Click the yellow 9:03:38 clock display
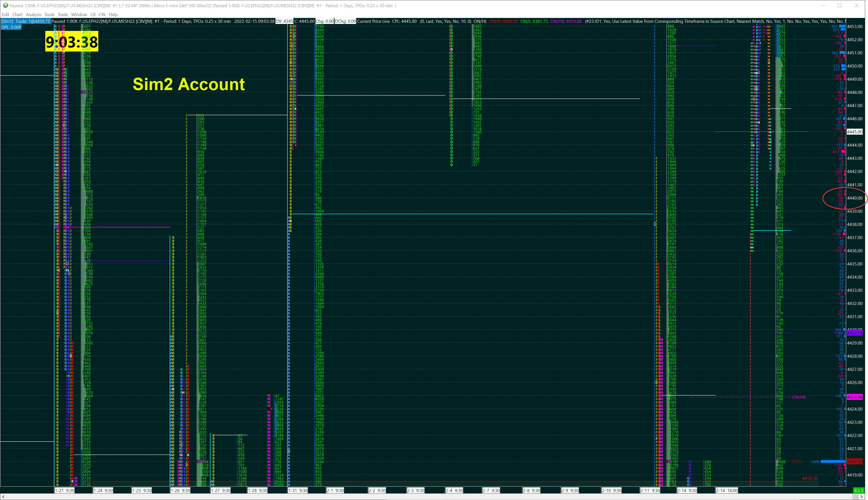The height and width of the screenshot is (500, 868). tap(71, 41)
